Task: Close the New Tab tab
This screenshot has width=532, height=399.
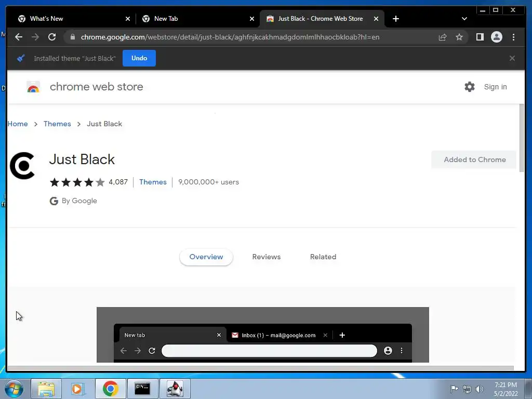Action: (252, 19)
